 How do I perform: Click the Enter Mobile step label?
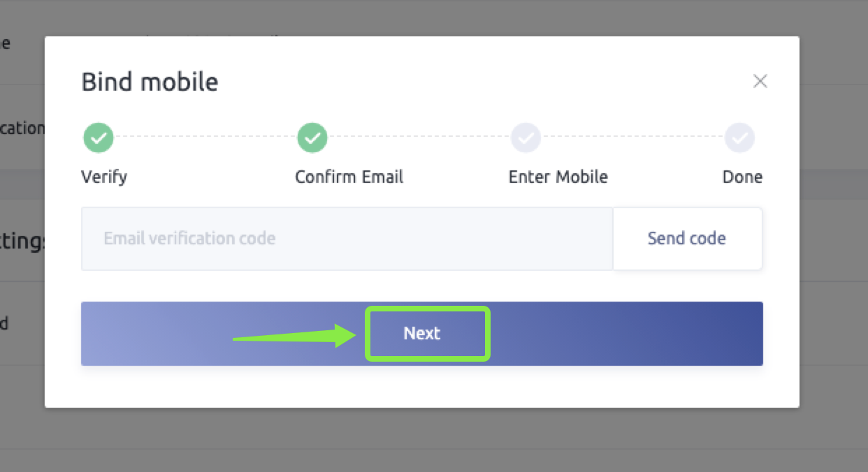click(x=558, y=177)
